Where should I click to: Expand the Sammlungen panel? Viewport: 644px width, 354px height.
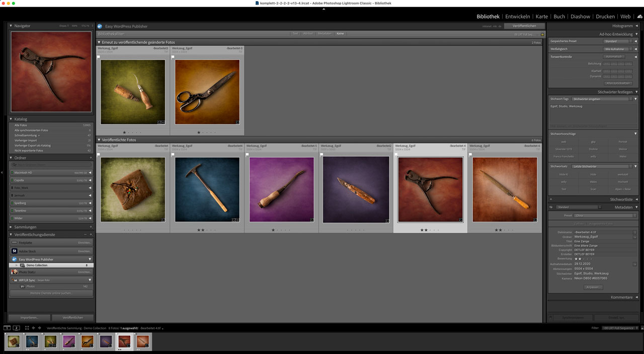pyautogui.click(x=23, y=227)
